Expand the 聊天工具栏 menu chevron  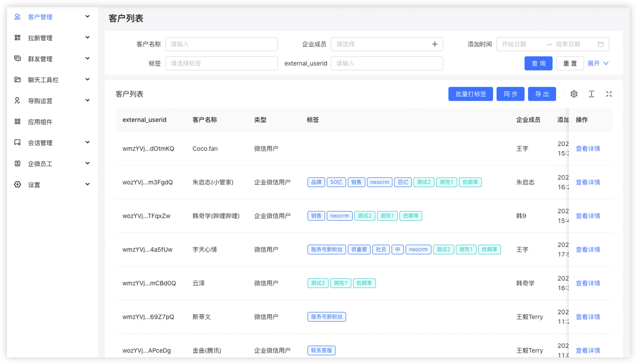[x=88, y=79]
